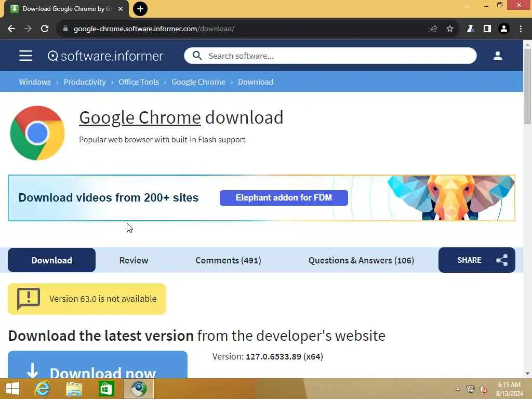This screenshot has height=399, width=532.
Task: Close the Download Google Chrome tab
Action: point(121,9)
